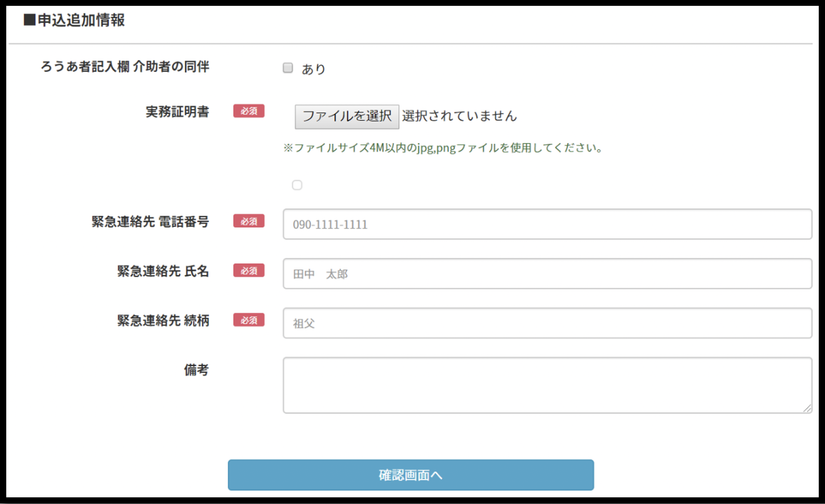Submit with the 確認画面へ button

coord(411,475)
